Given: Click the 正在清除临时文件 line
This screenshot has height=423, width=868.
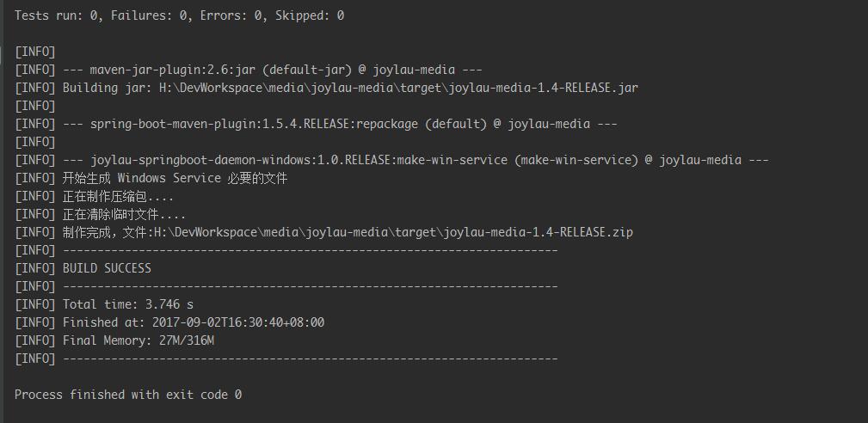Looking at the screenshot, I should pyautogui.click(x=100, y=214).
